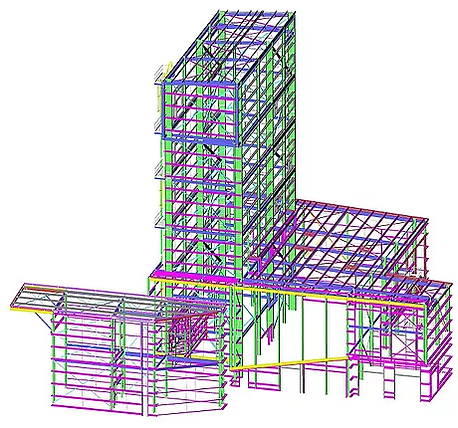Select the low annex building on left
This screenshot has width=458, height=428.
[x=120, y=350]
